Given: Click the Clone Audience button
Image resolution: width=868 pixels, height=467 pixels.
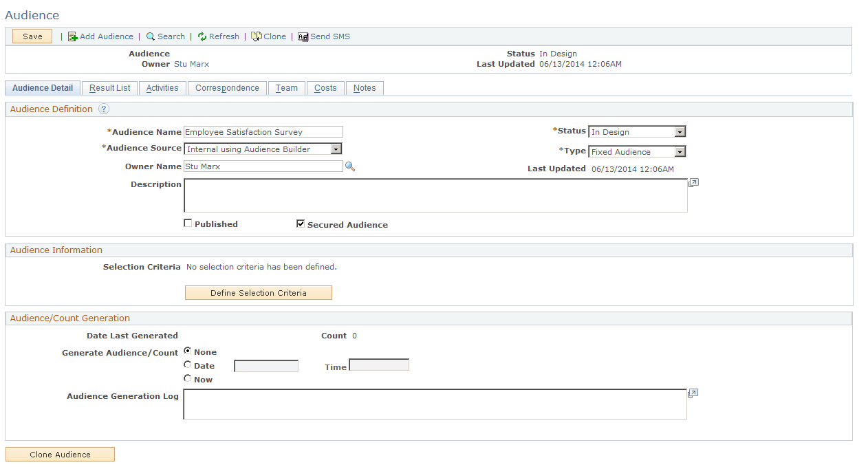Looking at the screenshot, I should pos(60,455).
